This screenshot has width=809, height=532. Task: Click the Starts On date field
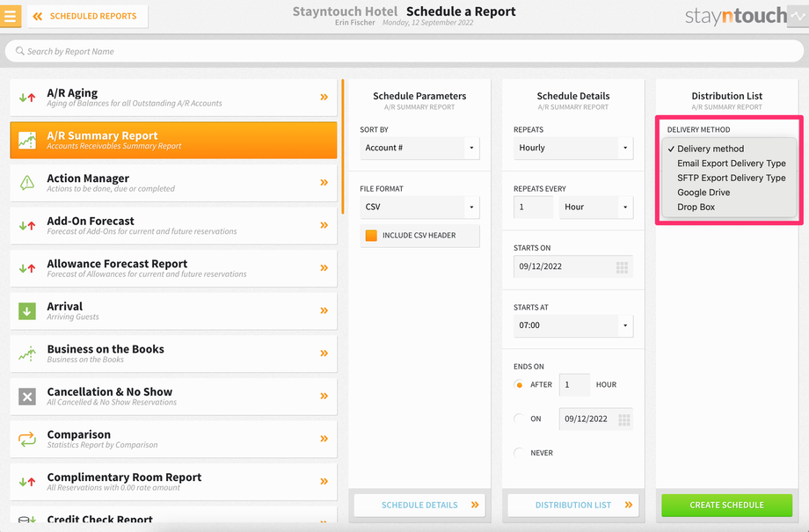point(573,266)
